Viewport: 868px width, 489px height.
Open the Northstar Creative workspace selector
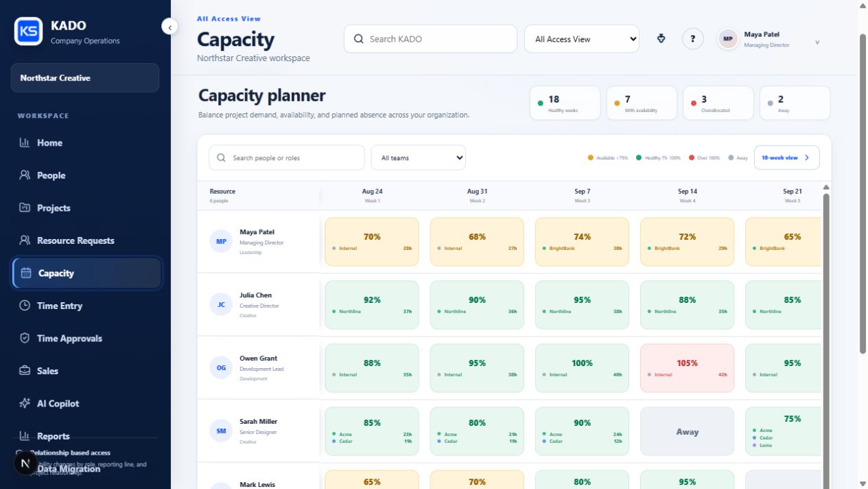point(85,78)
